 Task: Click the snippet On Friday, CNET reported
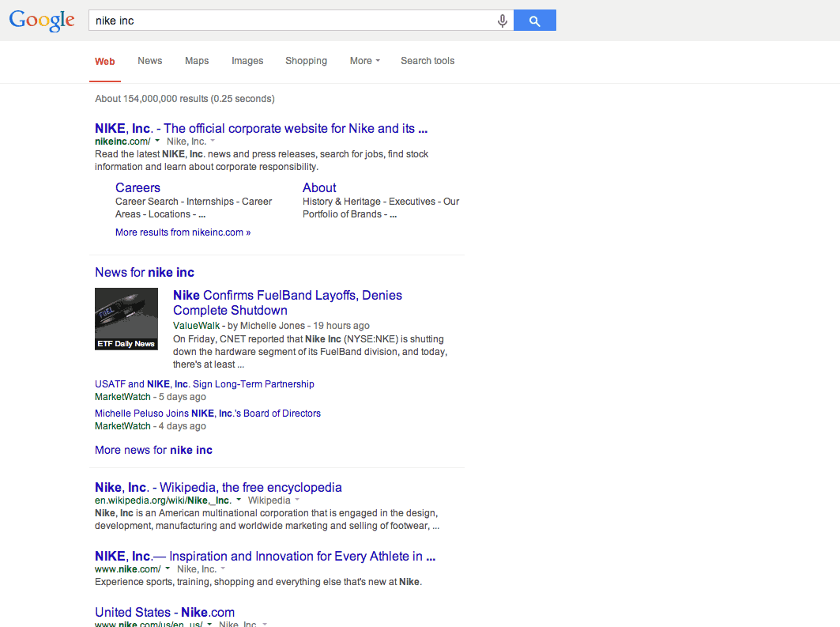point(310,352)
